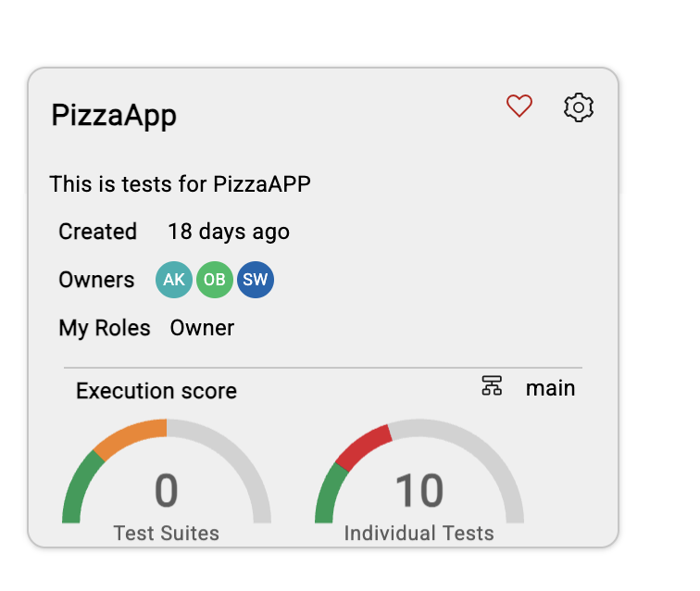Click the Individual Tests label
Image resolution: width=700 pixels, height=591 pixels.
tap(419, 533)
